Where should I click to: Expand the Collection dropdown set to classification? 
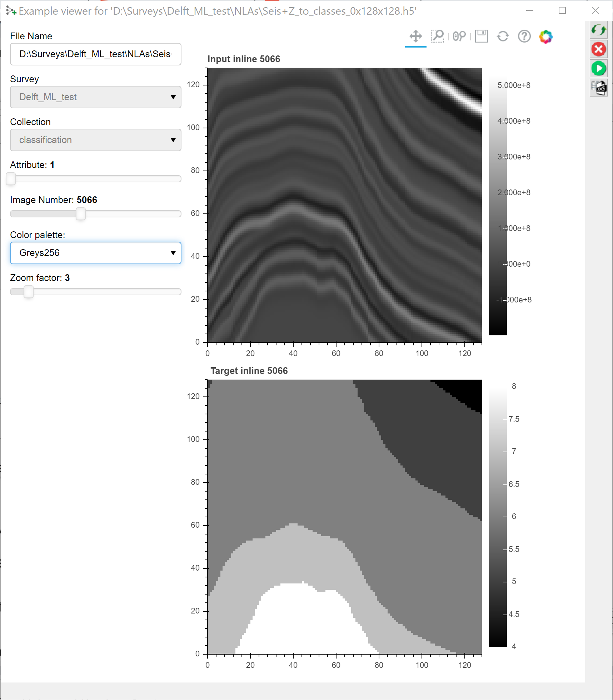tap(95, 140)
